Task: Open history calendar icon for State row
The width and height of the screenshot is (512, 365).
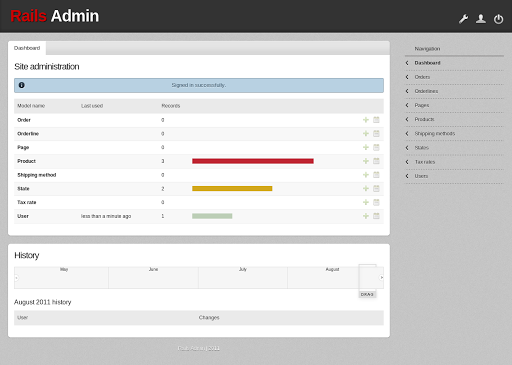Action: click(376, 188)
